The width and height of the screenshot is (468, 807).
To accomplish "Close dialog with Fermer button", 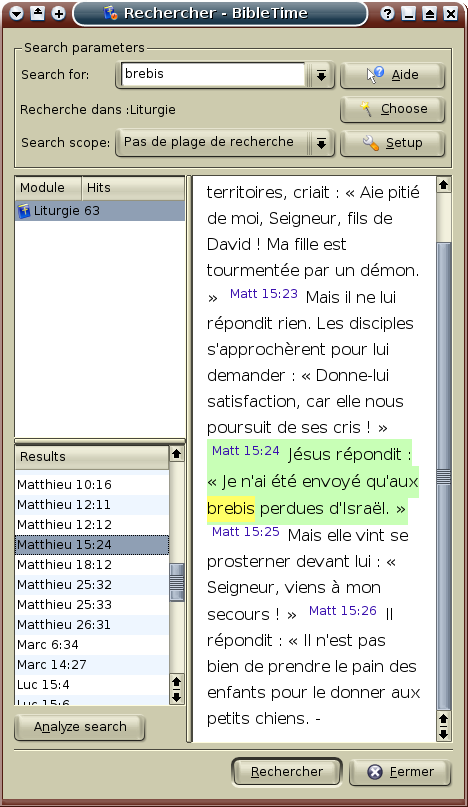I will tap(400, 772).
